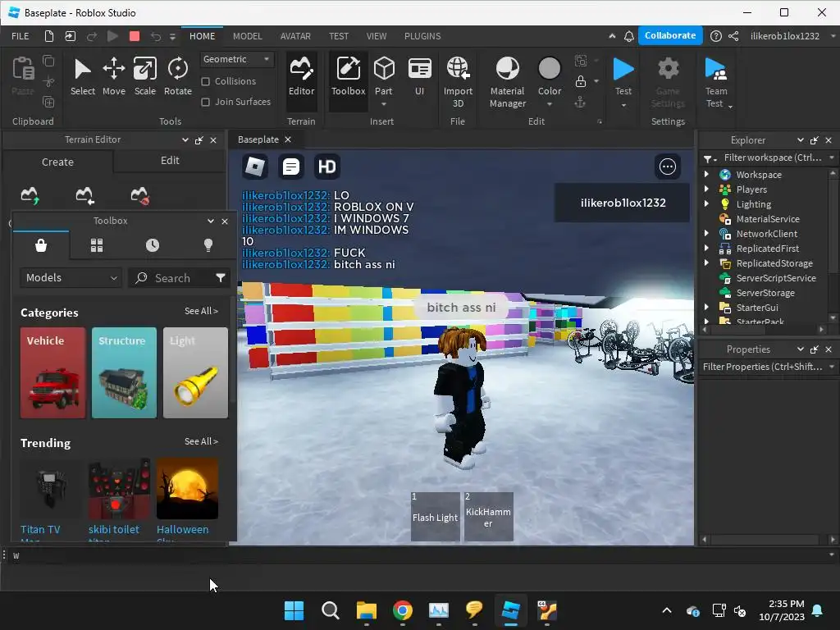Switch to the PLUGINS ribbon tab

coord(422,36)
